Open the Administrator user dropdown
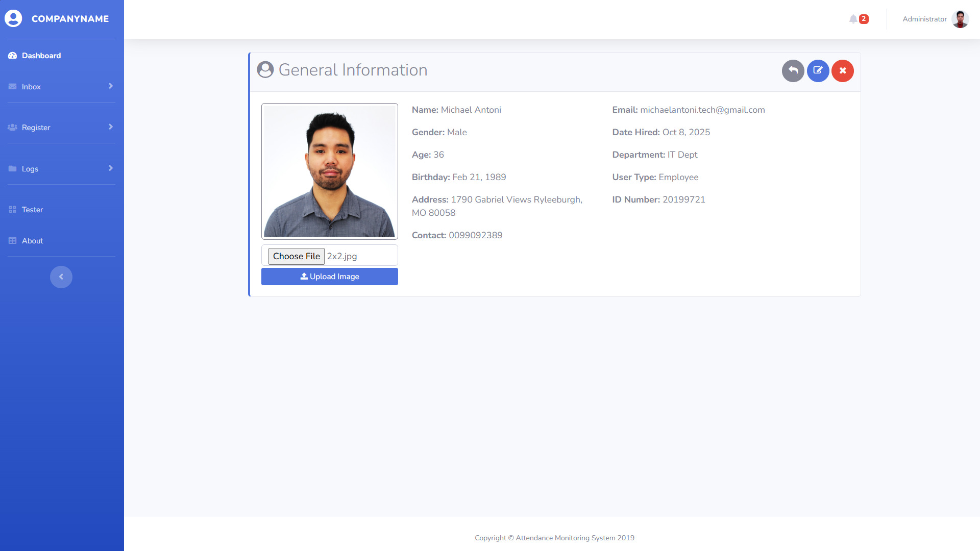 (x=924, y=19)
